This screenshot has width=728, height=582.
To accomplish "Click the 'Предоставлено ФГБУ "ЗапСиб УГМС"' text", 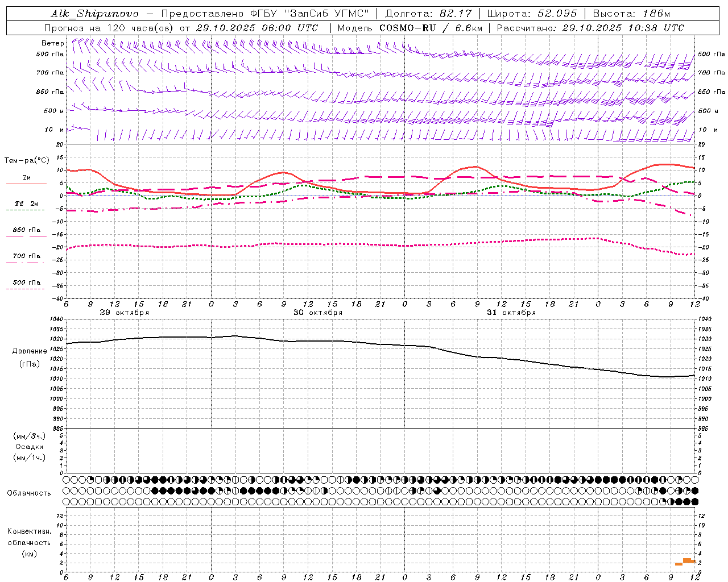I will [x=266, y=14].
